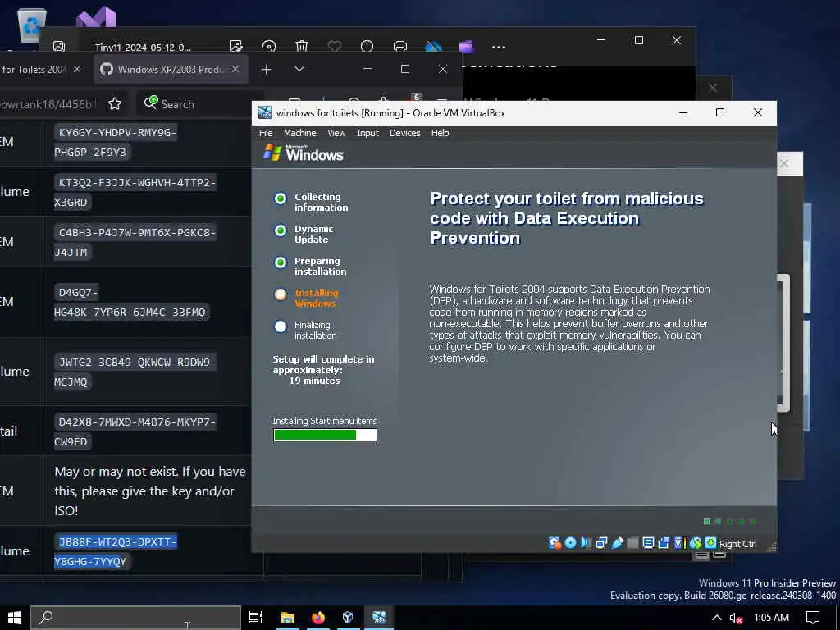
Task: Click the gallery icon at Photos app top left
Action: point(59,47)
